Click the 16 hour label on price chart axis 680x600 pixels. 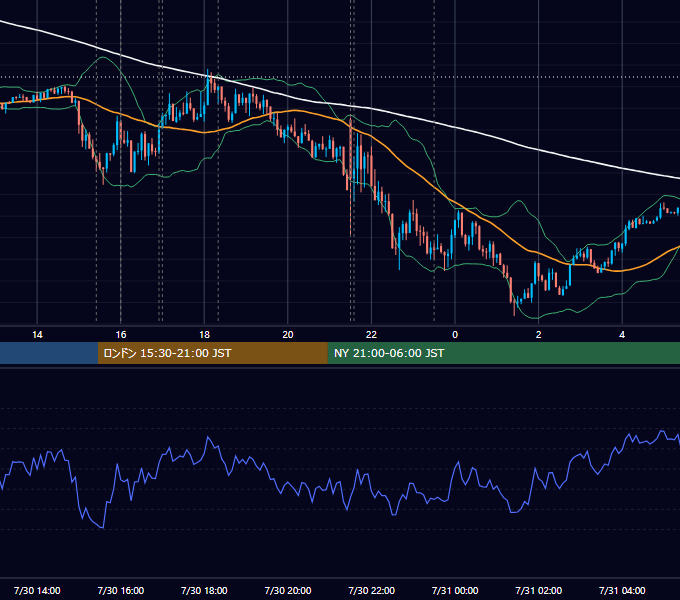[121, 335]
